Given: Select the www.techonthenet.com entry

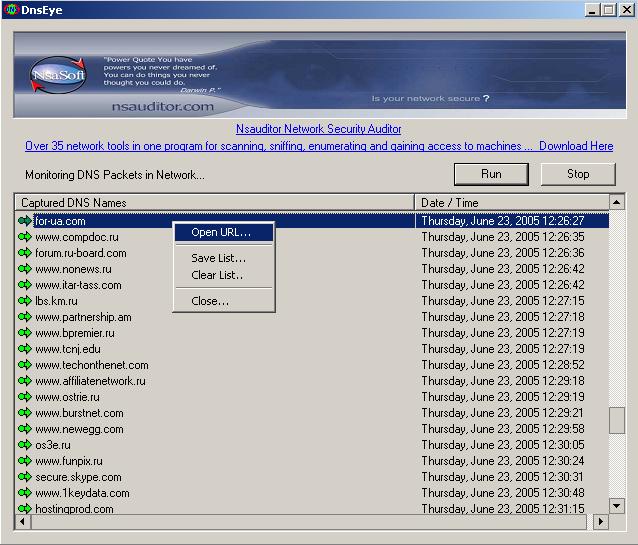Looking at the screenshot, I should coord(92,365).
